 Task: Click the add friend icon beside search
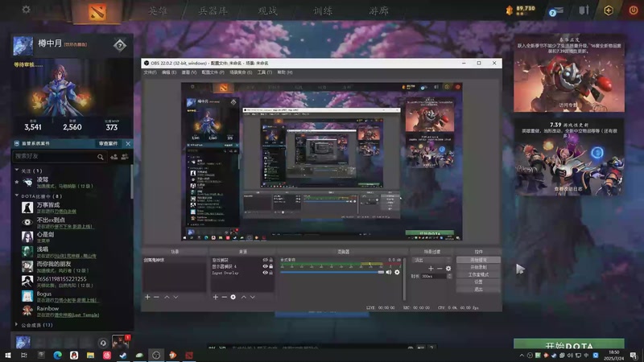pyautogui.click(x=114, y=156)
